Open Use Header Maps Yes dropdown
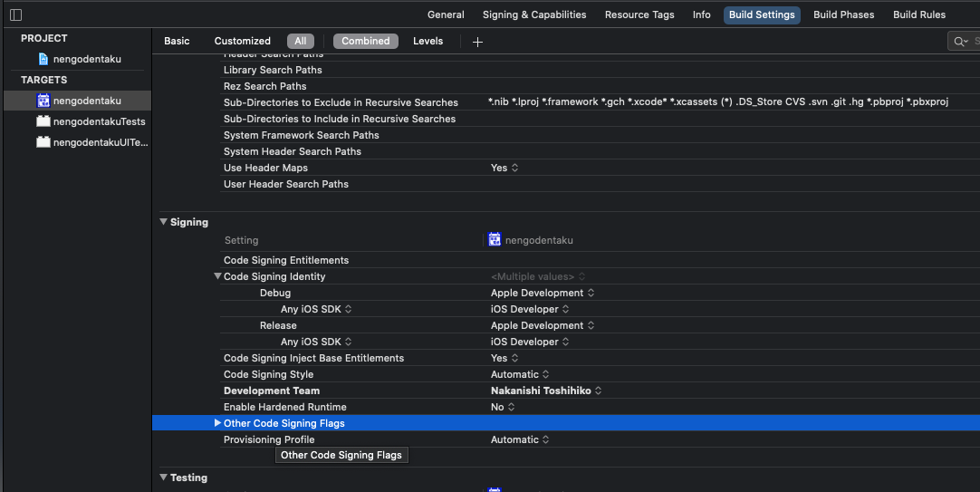Image resolution: width=980 pixels, height=492 pixels. click(504, 168)
